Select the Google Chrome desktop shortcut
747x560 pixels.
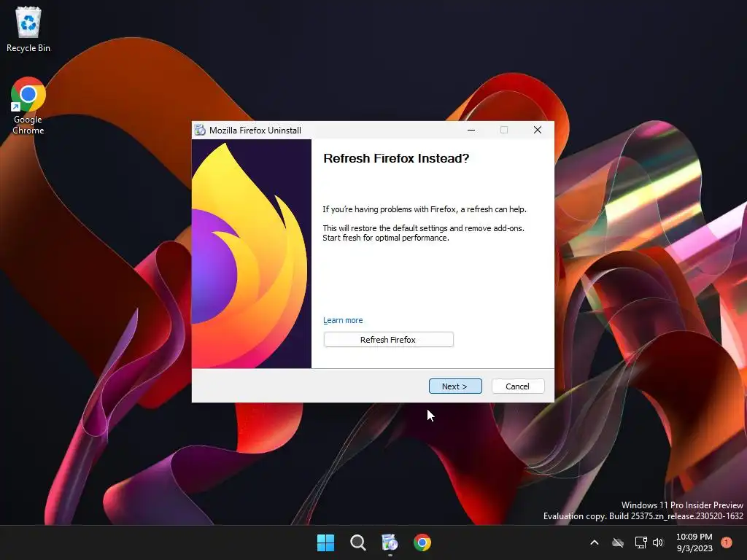point(28,106)
